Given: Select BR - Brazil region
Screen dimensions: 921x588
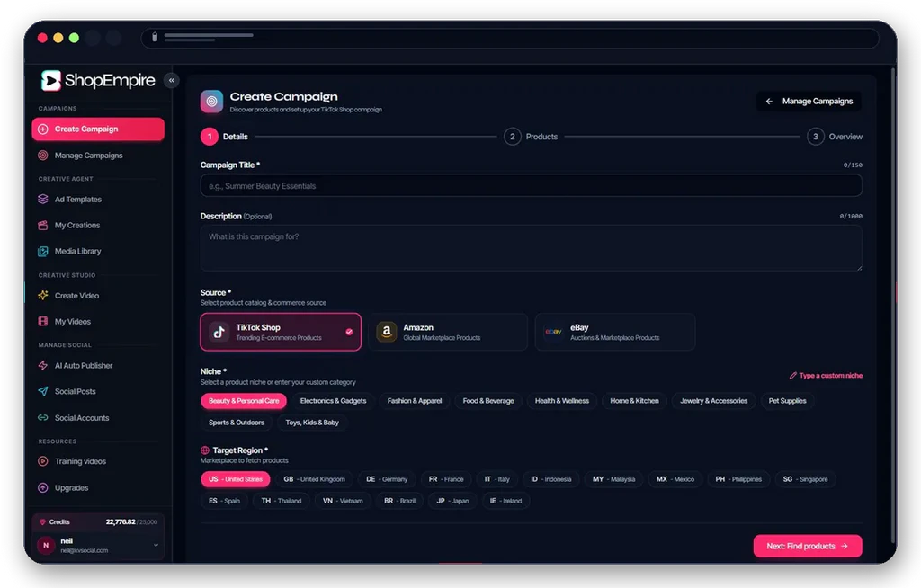Looking at the screenshot, I should click(399, 501).
